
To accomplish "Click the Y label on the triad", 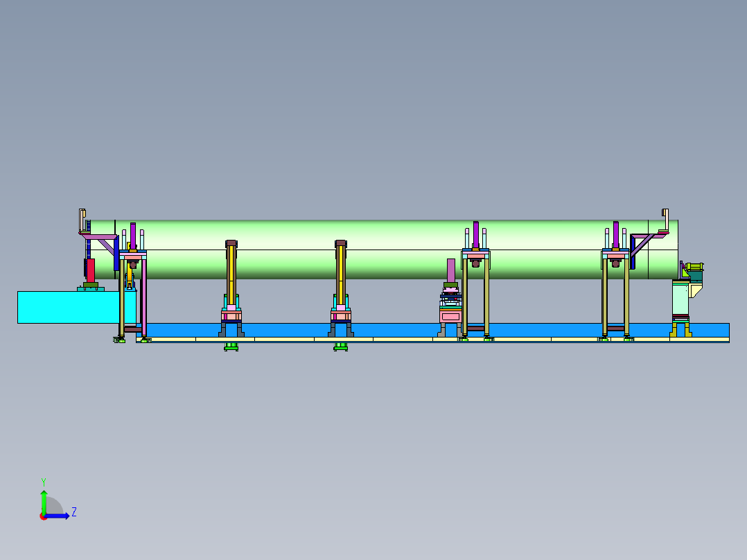I will [44, 482].
